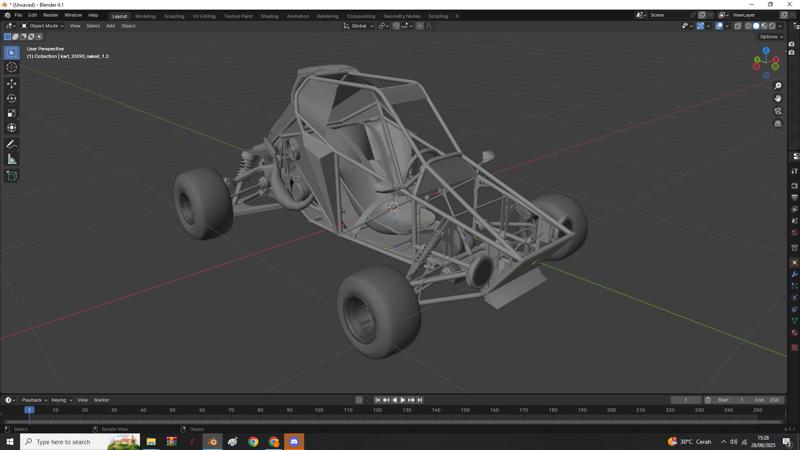The image size is (800, 450).
Task: Expand the Options dropdown
Action: [x=770, y=37]
